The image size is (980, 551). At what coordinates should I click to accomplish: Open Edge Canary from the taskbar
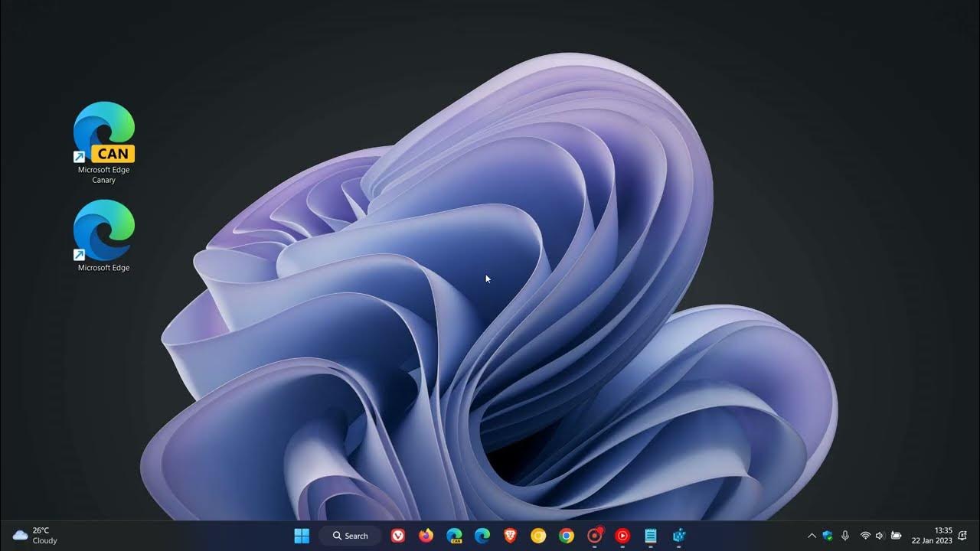(454, 536)
